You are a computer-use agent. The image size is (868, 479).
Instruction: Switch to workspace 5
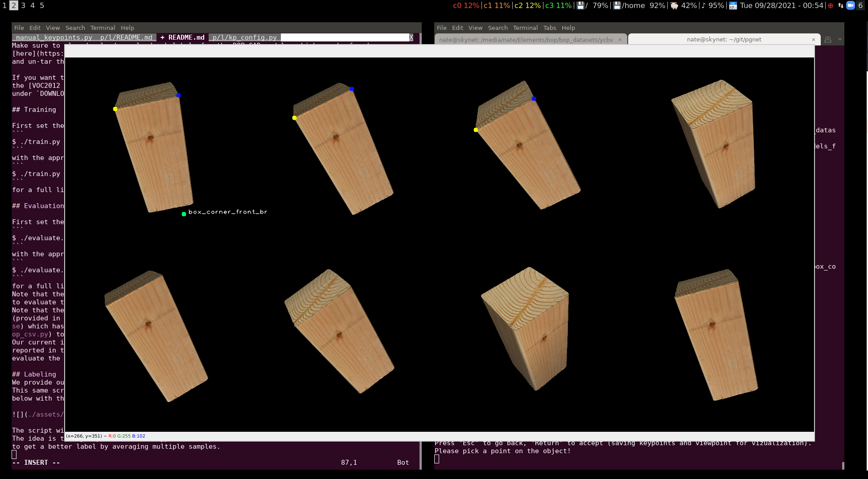42,5
